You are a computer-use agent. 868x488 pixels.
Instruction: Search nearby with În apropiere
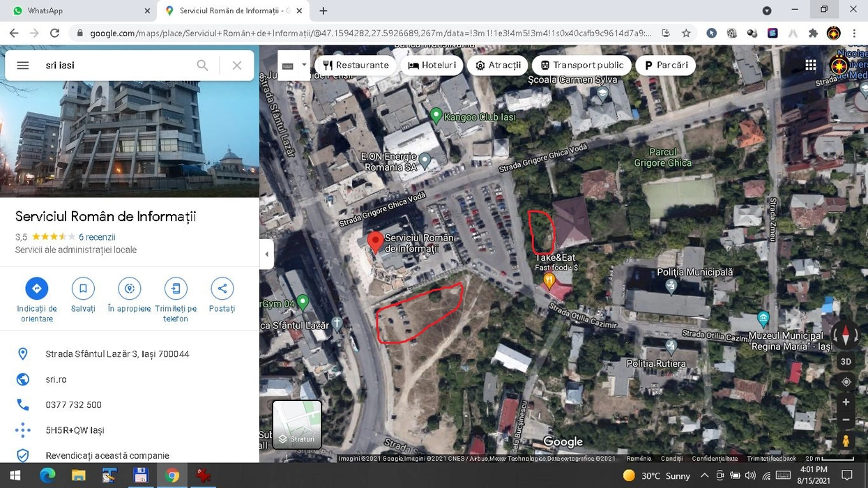click(129, 295)
